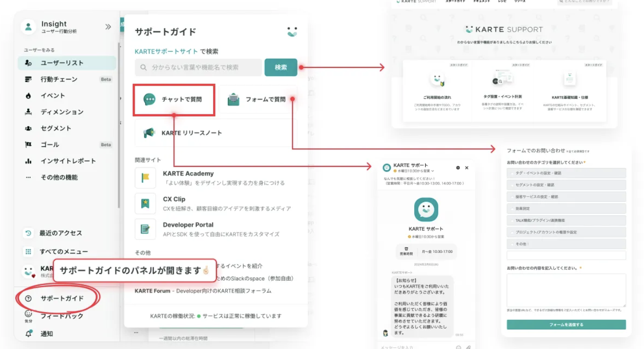Open the Developer Portal link

tap(188, 225)
